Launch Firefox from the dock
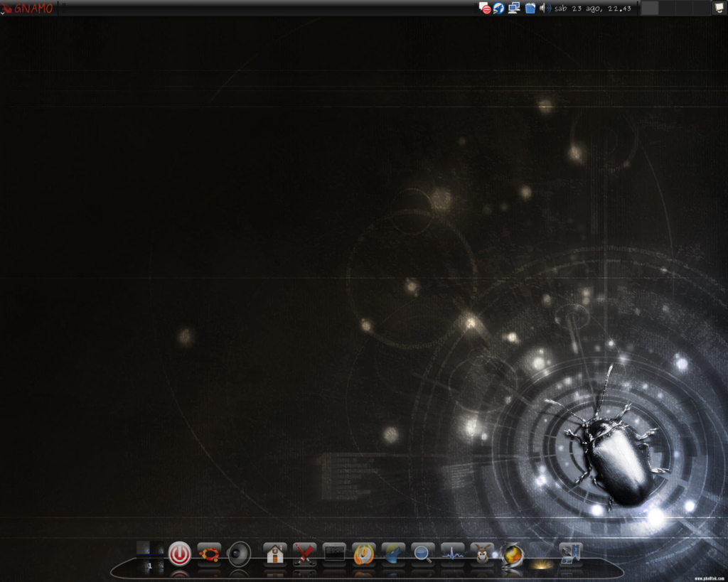The width and height of the screenshot is (728, 582). [x=364, y=553]
